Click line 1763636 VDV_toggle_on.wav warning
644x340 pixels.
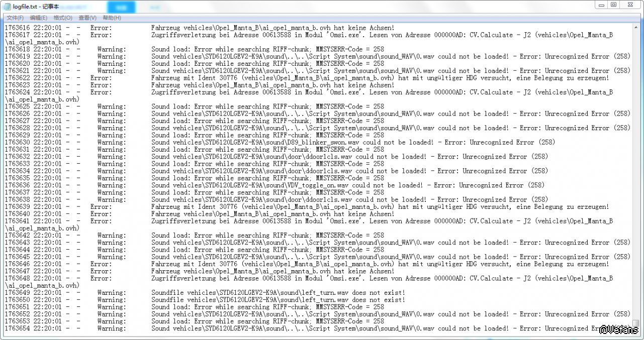pos(348,185)
